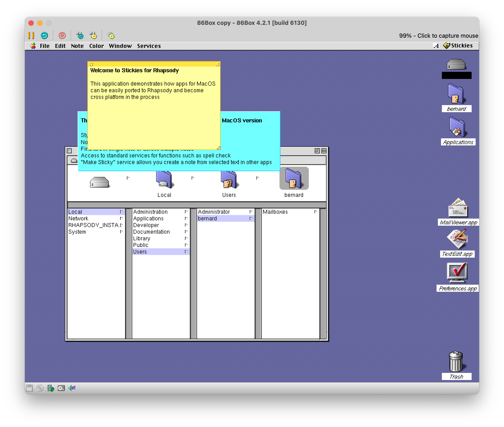This screenshot has width=504, height=427.
Task: Select bernard in third column
Action: (225, 218)
